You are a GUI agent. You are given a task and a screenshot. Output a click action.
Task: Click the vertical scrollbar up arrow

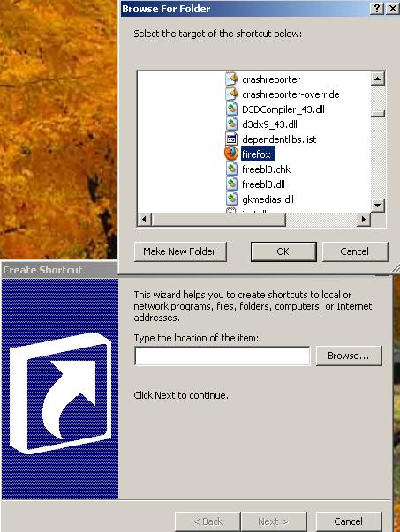click(x=378, y=79)
